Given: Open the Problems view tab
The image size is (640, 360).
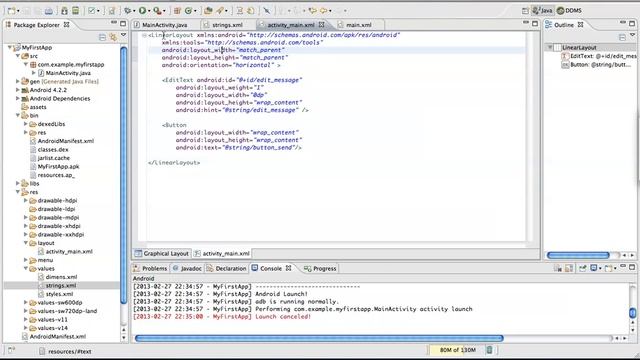Looking at the screenshot, I should [150, 269].
